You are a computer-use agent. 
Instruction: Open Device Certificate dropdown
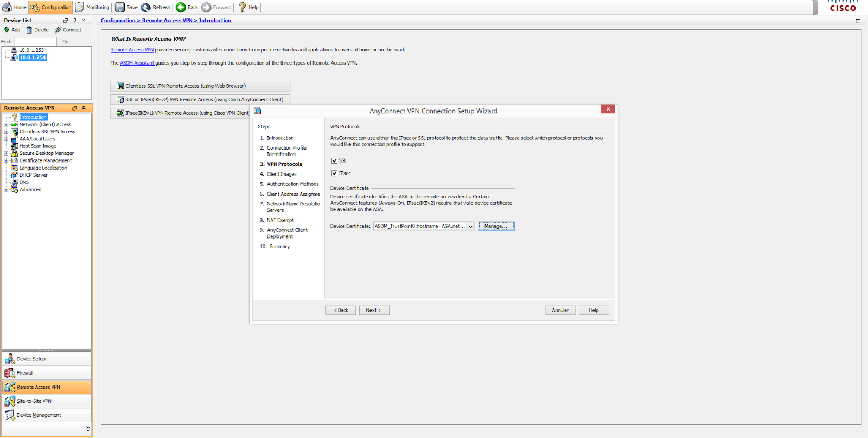tap(470, 227)
